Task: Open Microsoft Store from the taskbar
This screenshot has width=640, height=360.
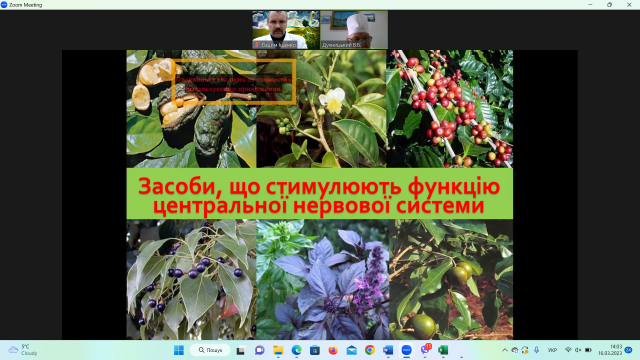Action: coord(315,350)
